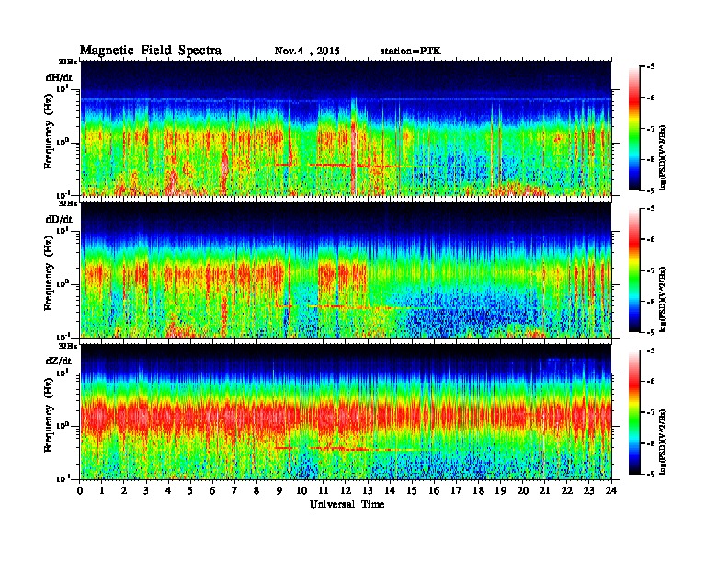The height and width of the screenshot is (563, 728).
Task: Click hour tick label "3" on time axis
Action: click(x=146, y=491)
